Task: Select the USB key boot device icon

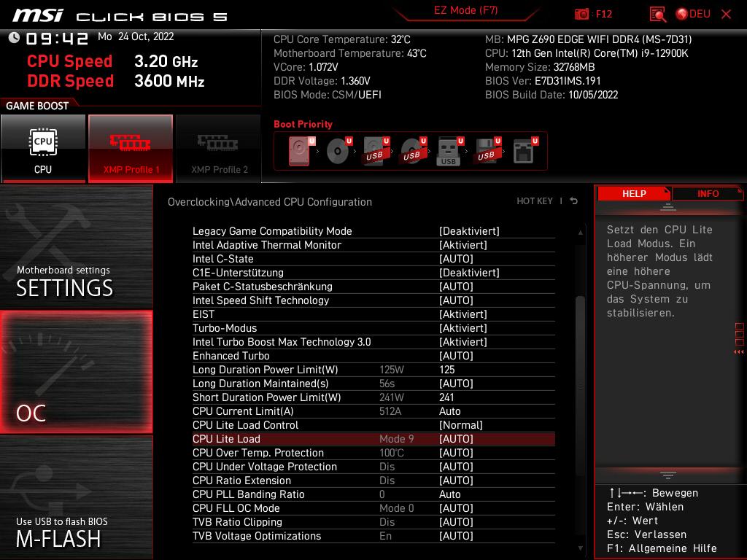Action: tap(449, 152)
